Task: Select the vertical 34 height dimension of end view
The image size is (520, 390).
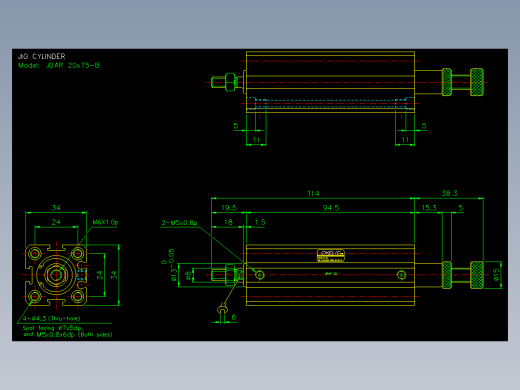Action: coord(114,275)
